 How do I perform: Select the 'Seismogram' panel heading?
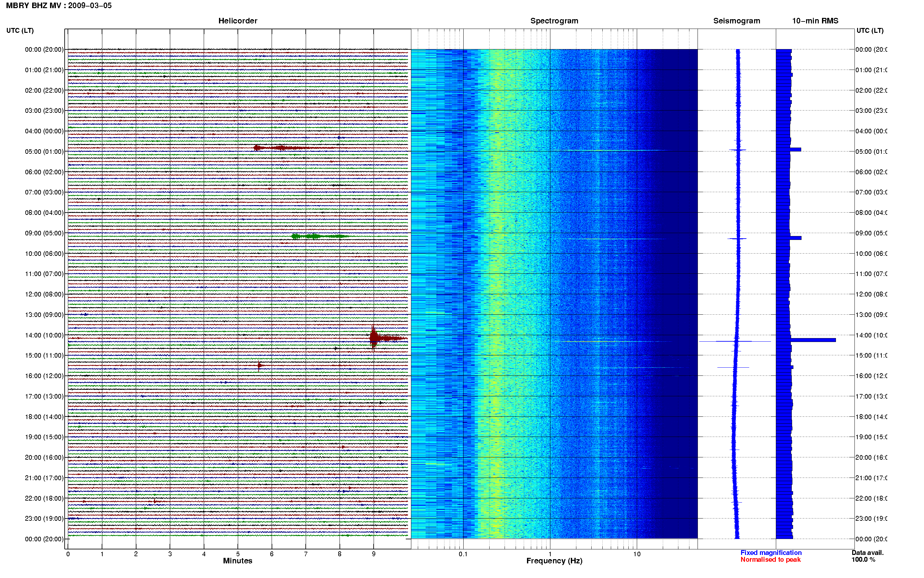point(737,21)
